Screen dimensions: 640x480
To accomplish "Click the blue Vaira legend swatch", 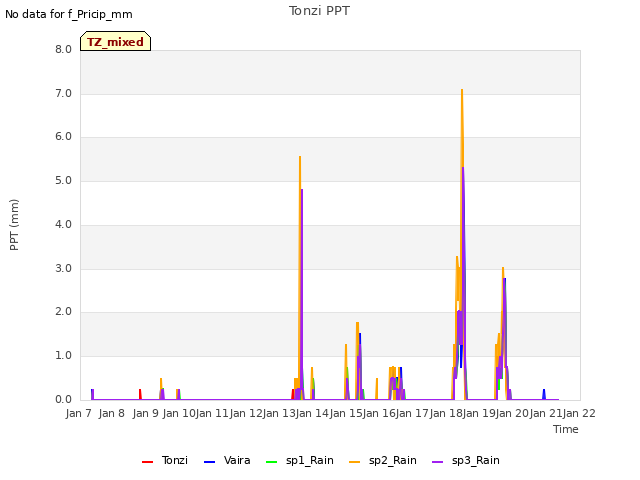I will pyautogui.click(x=209, y=462).
